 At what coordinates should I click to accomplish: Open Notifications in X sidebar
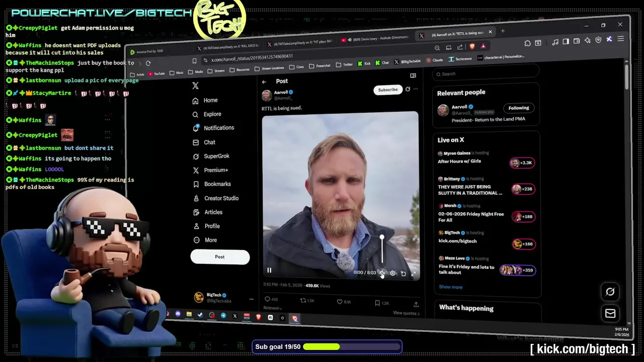(x=214, y=128)
